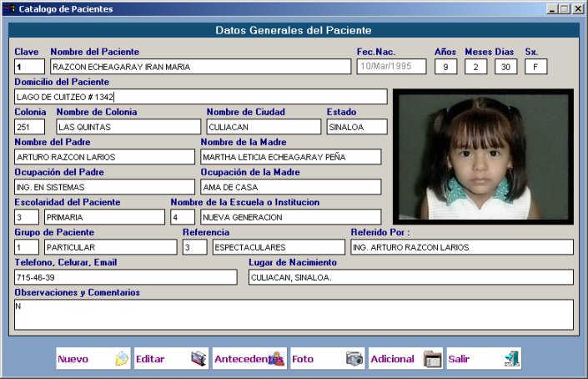Click the Salir exit door icon
The height and width of the screenshot is (379, 588).
pos(512,359)
